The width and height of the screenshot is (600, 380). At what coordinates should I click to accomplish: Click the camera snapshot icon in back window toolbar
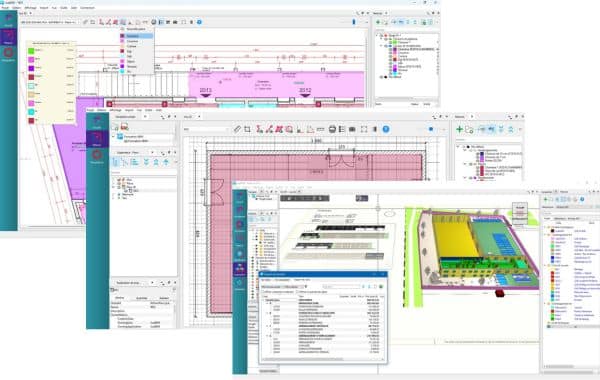(x=175, y=22)
